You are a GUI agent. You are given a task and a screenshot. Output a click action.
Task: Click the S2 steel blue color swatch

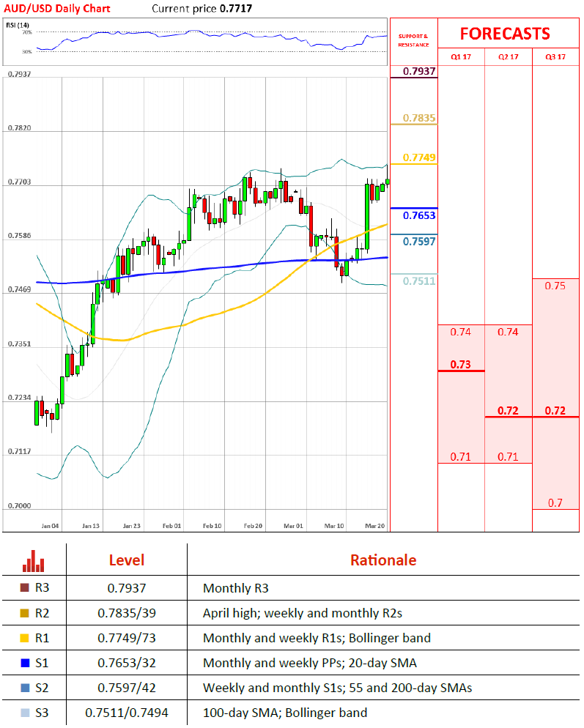[25, 688]
